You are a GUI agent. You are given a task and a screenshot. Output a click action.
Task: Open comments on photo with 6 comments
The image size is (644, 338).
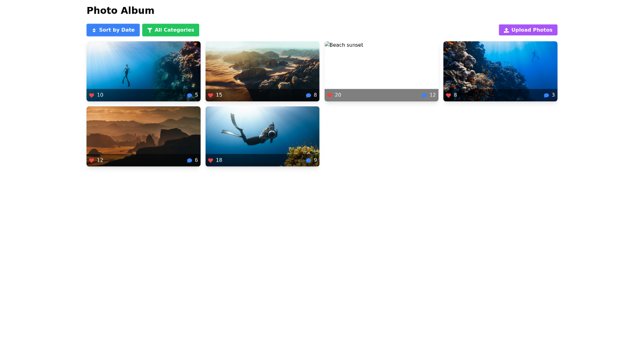click(189, 160)
